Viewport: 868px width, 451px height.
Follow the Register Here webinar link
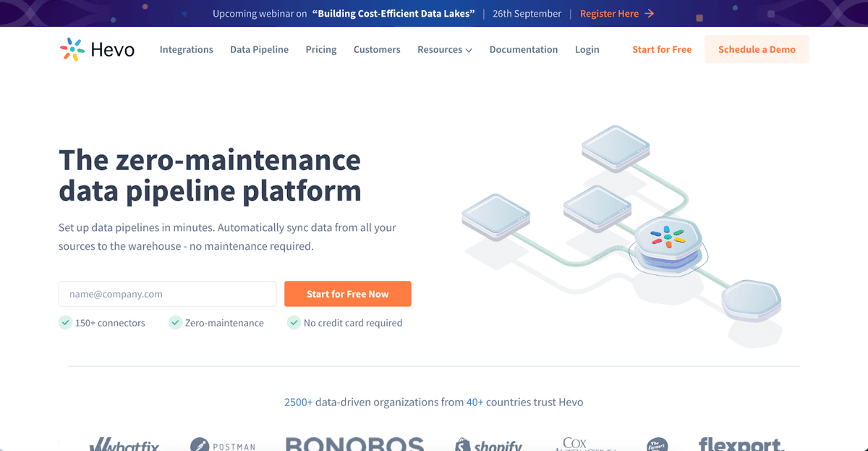point(609,14)
